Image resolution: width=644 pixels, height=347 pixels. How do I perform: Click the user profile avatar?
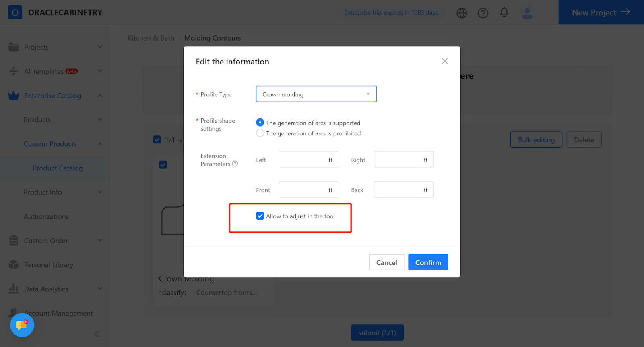pyautogui.click(x=527, y=13)
